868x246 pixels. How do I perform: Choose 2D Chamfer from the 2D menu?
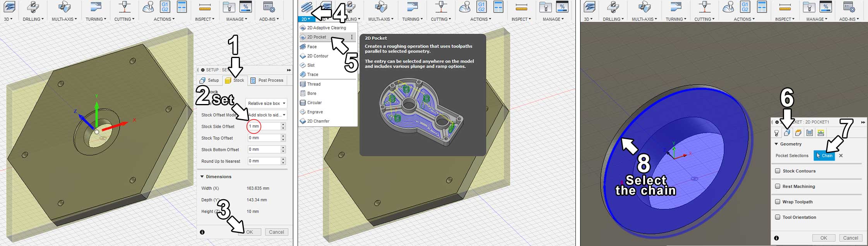click(x=327, y=121)
